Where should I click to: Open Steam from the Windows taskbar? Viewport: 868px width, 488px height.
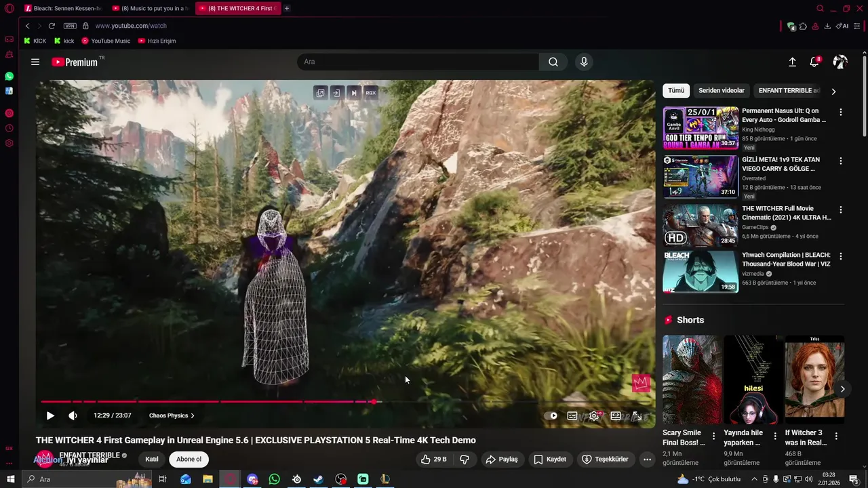tap(318, 479)
